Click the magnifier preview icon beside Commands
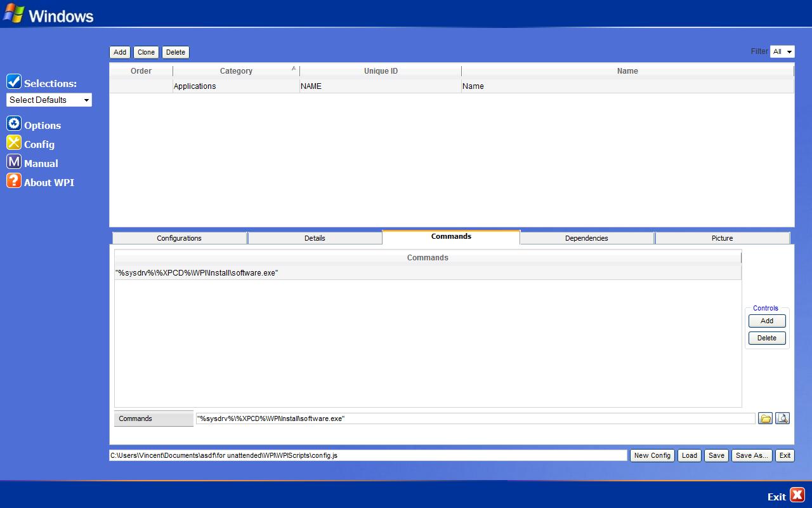The height and width of the screenshot is (508, 812). click(783, 418)
